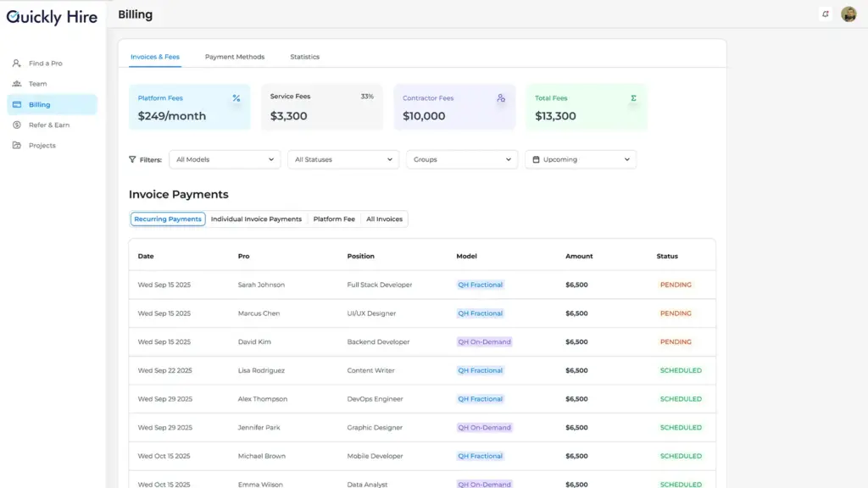This screenshot has width=868, height=488.
Task: Open the user profile avatar
Action: tap(849, 14)
